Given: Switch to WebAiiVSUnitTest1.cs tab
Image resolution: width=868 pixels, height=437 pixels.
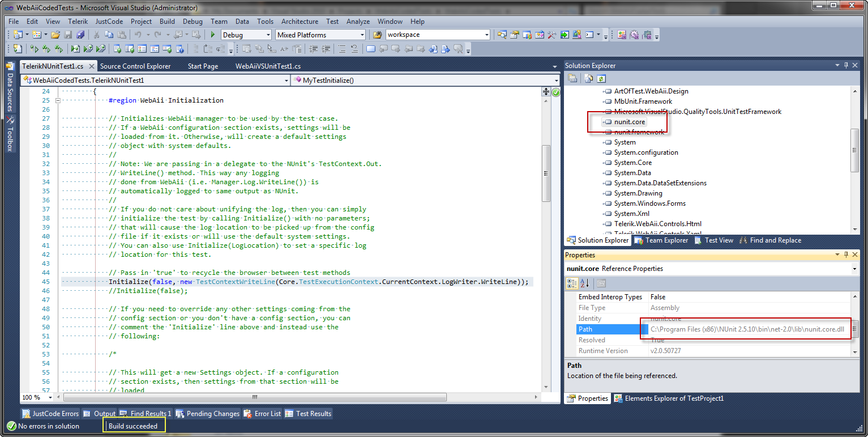Looking at the screenshot, I should tap(268, 66).
